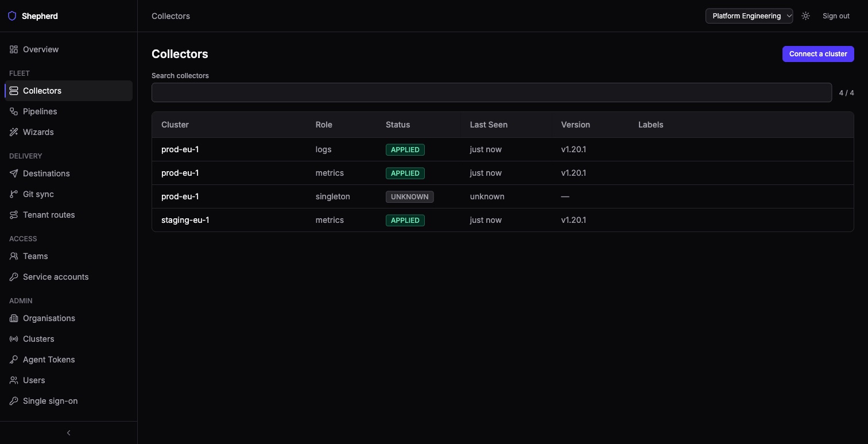
Task: Click the Role column header
Action: click(324, 125)
